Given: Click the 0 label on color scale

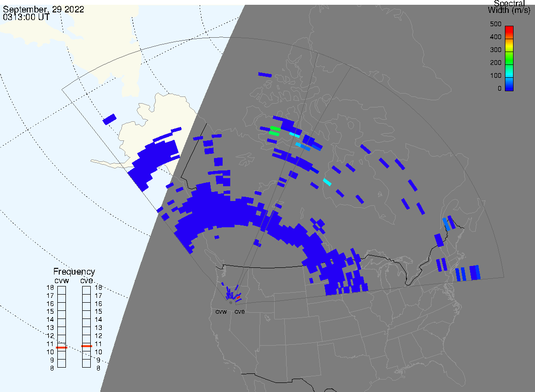Looking at the screenshot, I should 500,89.
